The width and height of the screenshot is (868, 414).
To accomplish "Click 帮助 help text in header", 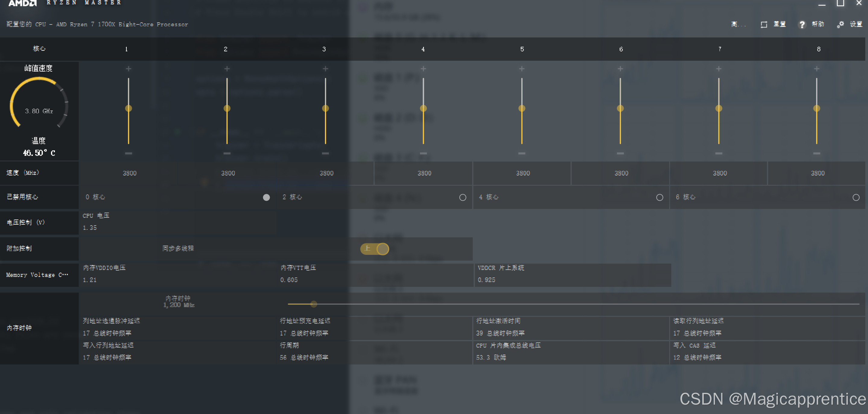I will click(818, 24).
